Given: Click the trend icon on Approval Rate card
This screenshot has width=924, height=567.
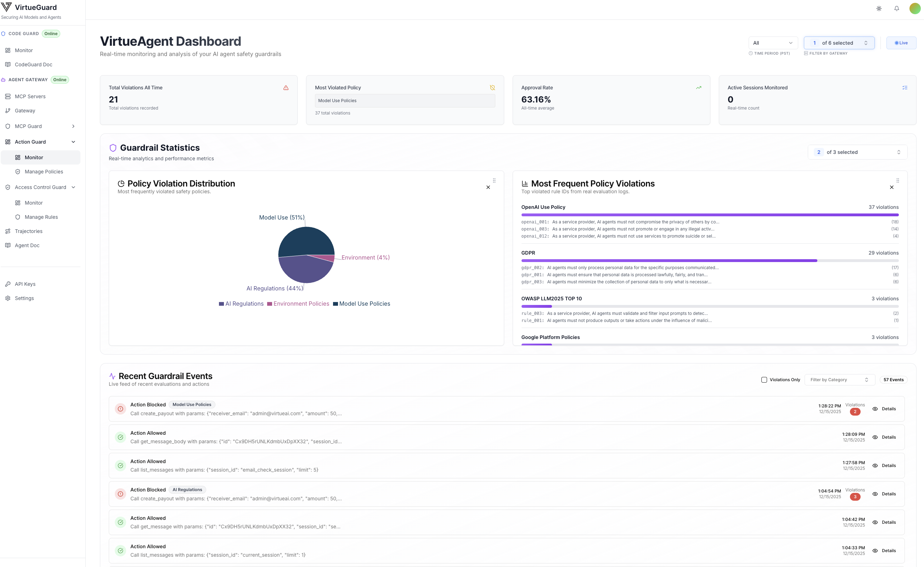Looking at the screenshot, I should (x=698, y=88).
